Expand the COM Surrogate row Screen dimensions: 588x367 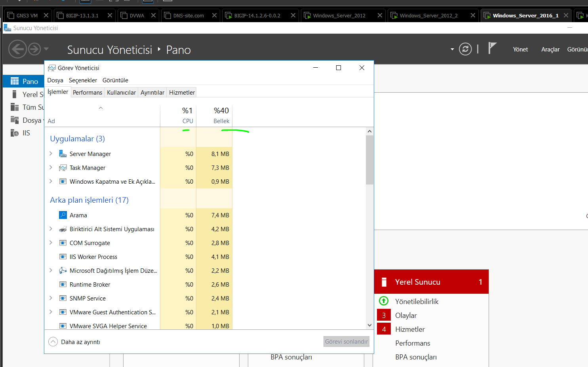point(51,243)
